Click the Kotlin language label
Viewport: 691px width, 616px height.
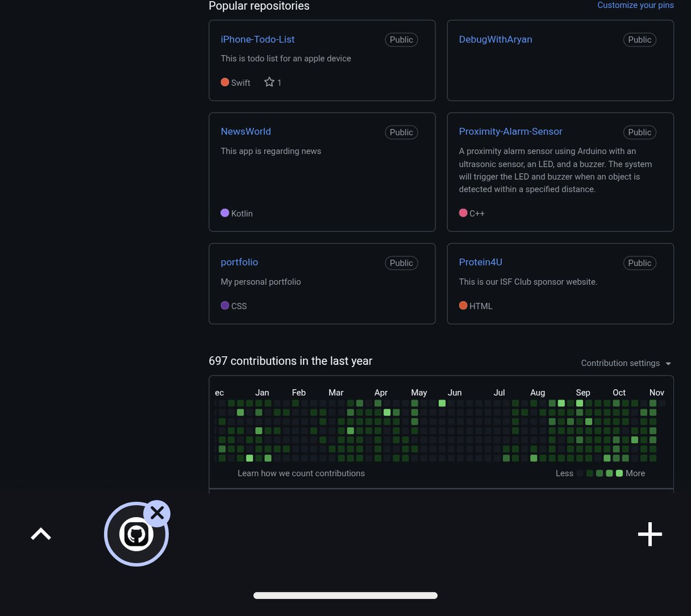tap(242, 213)
